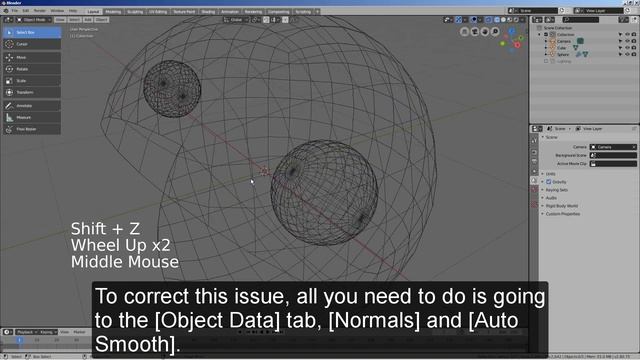Screen dimensions: 640x360
Task: Click the blue Z axis on navigation gizmo
Action: [x=511, y=31]
